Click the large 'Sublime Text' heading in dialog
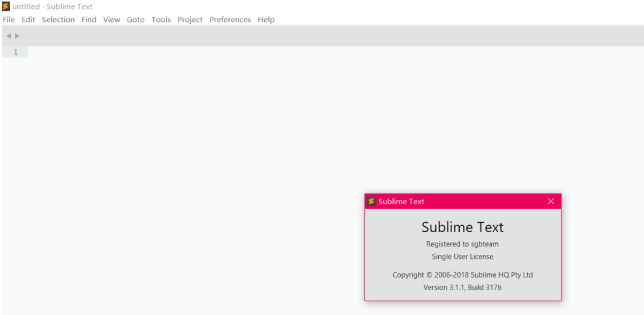Viewport: 644px width, 315px height. tap(463, 227)
